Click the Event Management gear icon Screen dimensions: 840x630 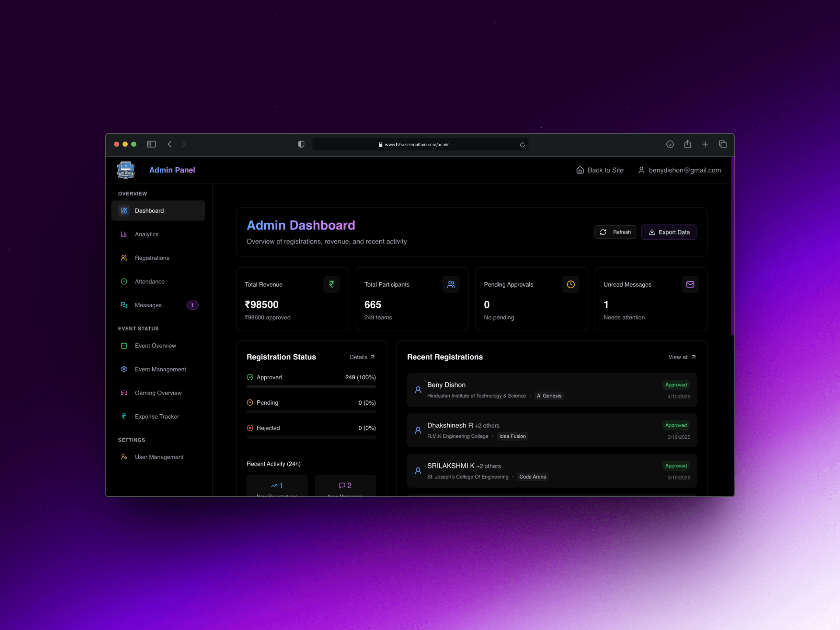tap(124, 369)
